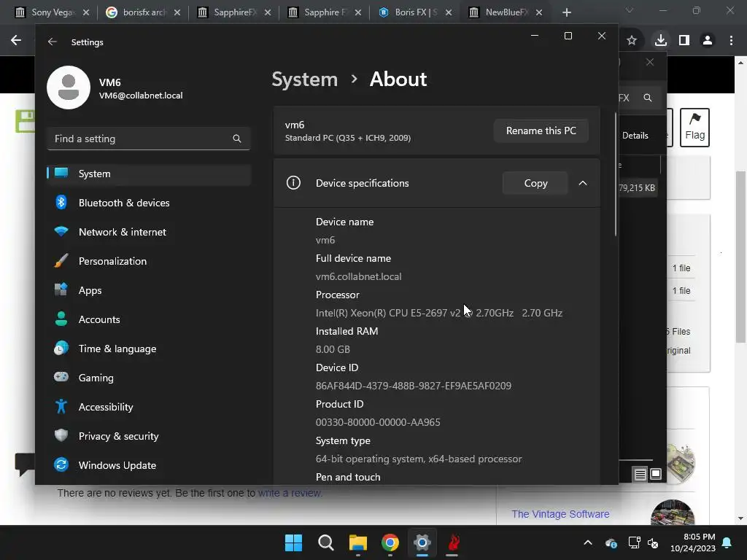Click the search icon in the background window
The height and width of the screenshot is (560, 747).
[x=648, y=98]
